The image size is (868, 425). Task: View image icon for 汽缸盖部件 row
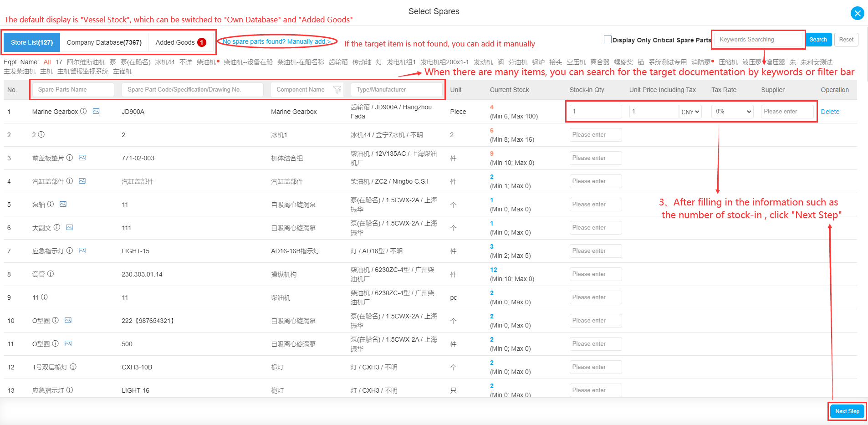[x=82, y=181]
